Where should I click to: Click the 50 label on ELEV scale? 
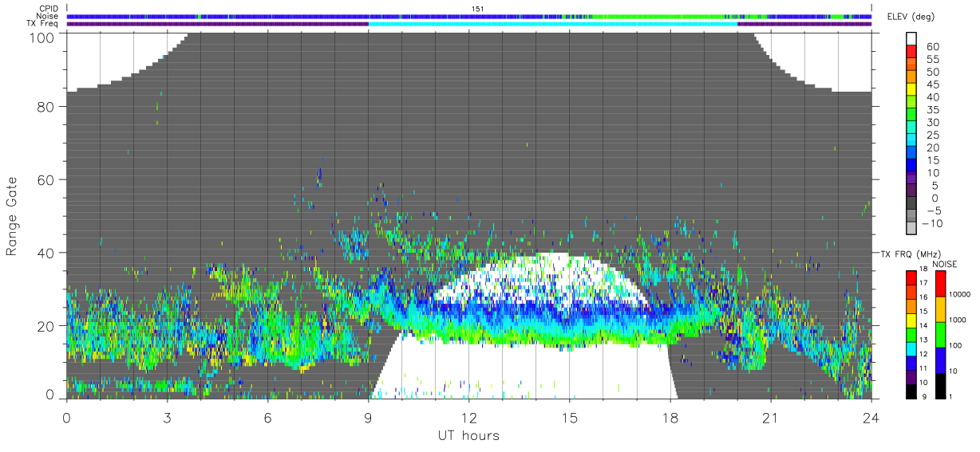[x=933, y=72]
